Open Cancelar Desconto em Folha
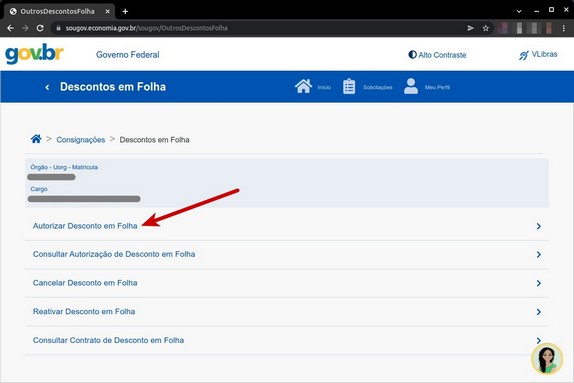The width and height of the screenshot is (574, 383). (287, 283)
